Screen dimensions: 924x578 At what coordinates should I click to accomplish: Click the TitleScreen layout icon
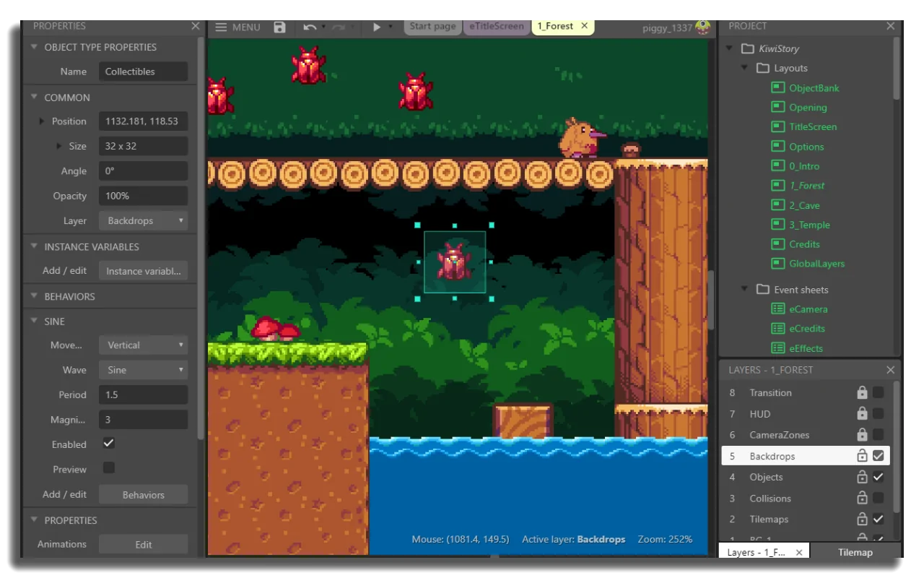(x=777, y=126)
